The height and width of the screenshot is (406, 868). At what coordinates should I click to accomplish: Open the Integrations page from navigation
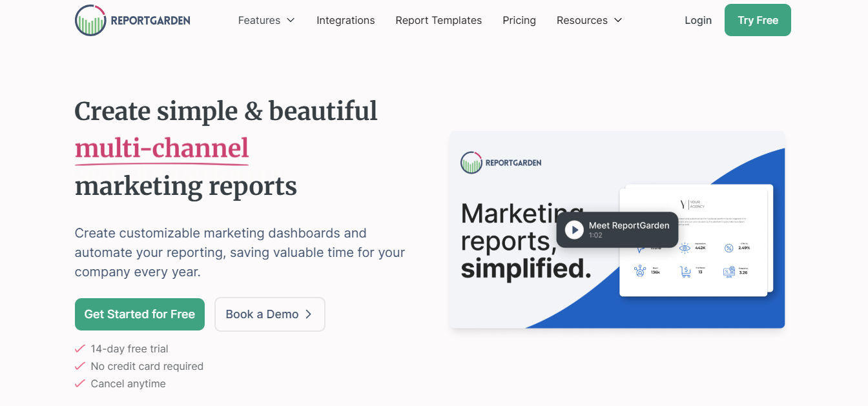346,21
